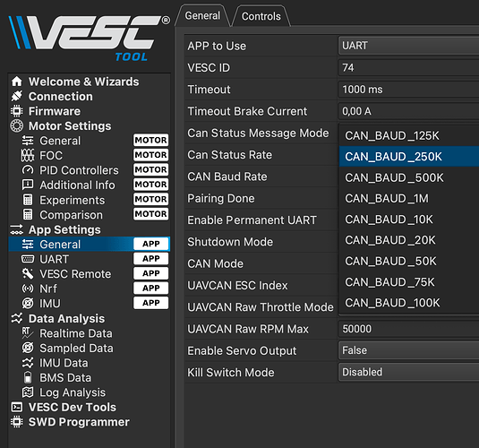This screenshot has height=448, width=479.
Task: Click the Realtime Data RT icon
Action: click(x=28, y=333)
